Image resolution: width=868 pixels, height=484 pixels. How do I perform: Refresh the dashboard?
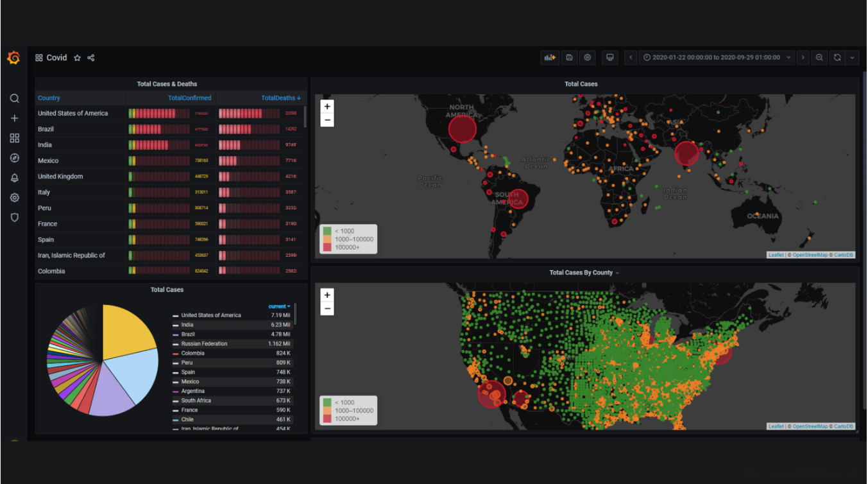pos(837,58)
